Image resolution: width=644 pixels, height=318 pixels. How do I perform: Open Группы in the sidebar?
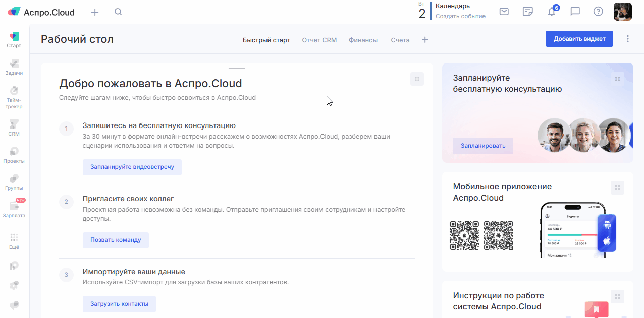click(14, 182)
